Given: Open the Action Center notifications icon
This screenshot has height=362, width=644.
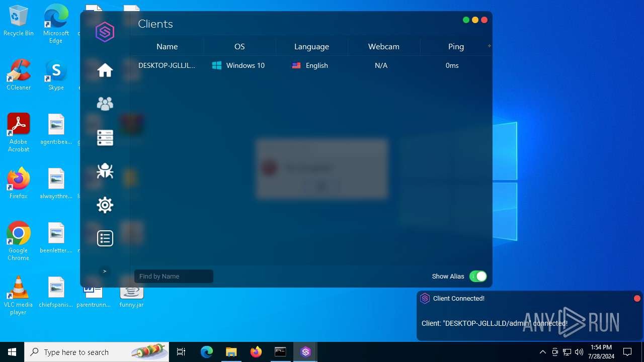Looking at the screenshot, I should click(627, 352).
